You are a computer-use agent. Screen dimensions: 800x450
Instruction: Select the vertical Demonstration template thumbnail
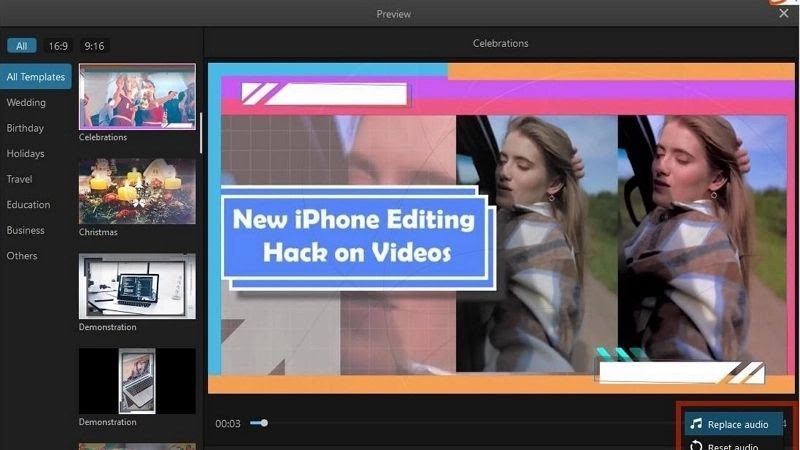pos(137,381)
